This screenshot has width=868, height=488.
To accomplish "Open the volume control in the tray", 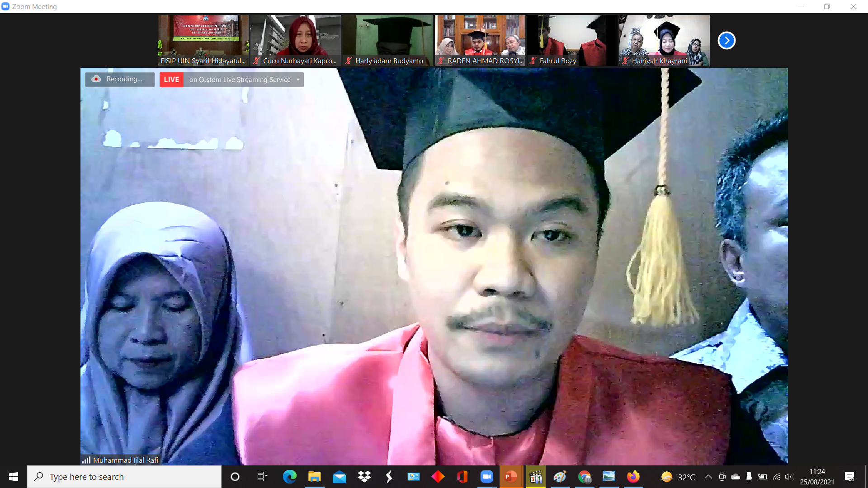I will [x=789, y=477].
